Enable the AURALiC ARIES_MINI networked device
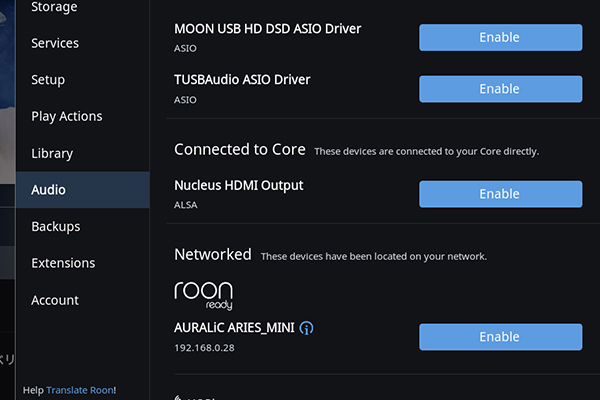 point(499,337)
